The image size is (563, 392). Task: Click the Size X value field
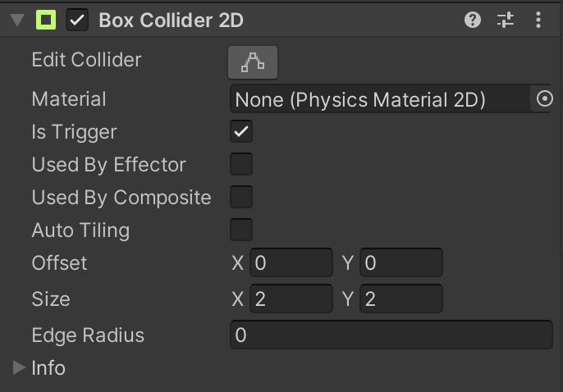pyautogui.click(x=291, y=299)
